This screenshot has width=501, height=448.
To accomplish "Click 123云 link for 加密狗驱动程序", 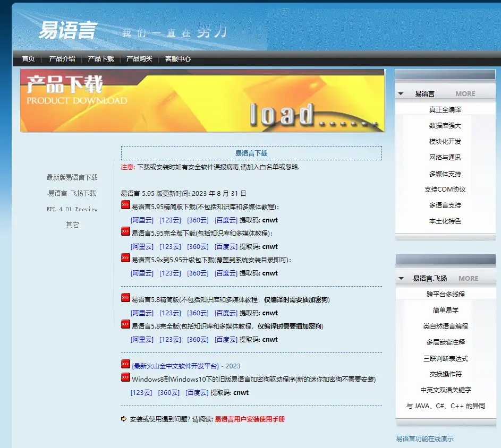I will (141, 392).
